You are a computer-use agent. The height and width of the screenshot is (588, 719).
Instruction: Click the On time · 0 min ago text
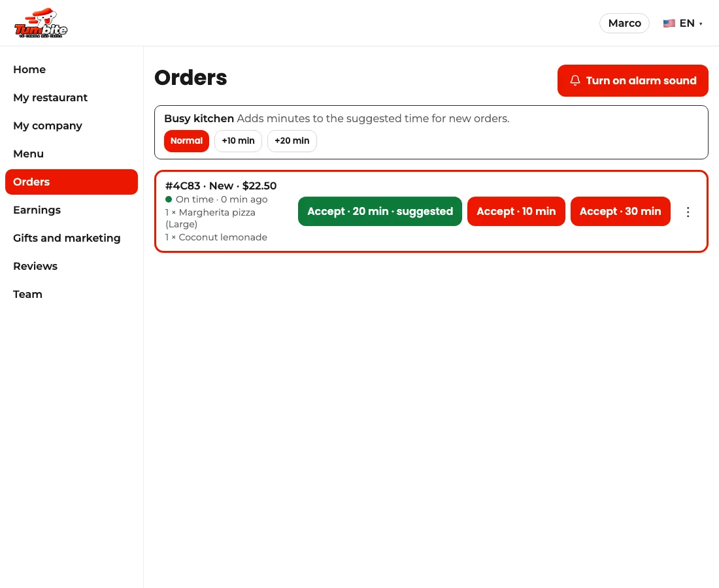(222, 199)
